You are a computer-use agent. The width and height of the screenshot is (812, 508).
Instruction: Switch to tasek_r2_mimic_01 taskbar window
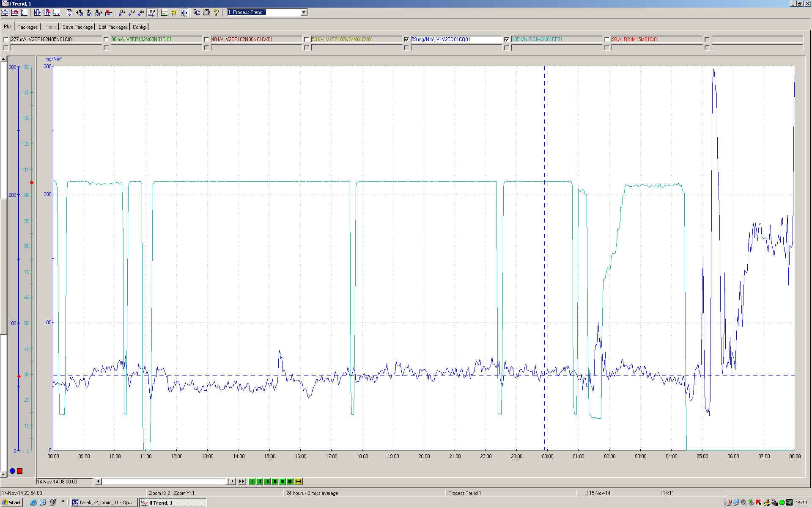(x=103, y=502)
